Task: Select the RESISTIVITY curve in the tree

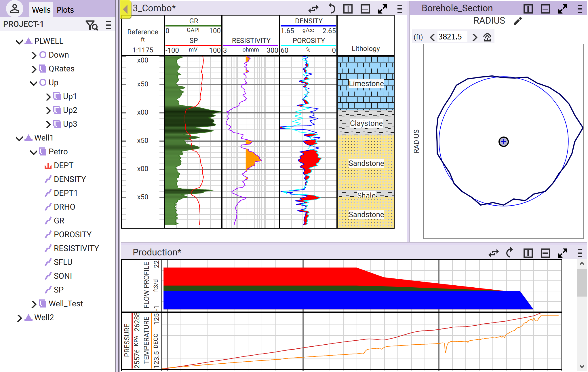Action: (x=76, y=248)
